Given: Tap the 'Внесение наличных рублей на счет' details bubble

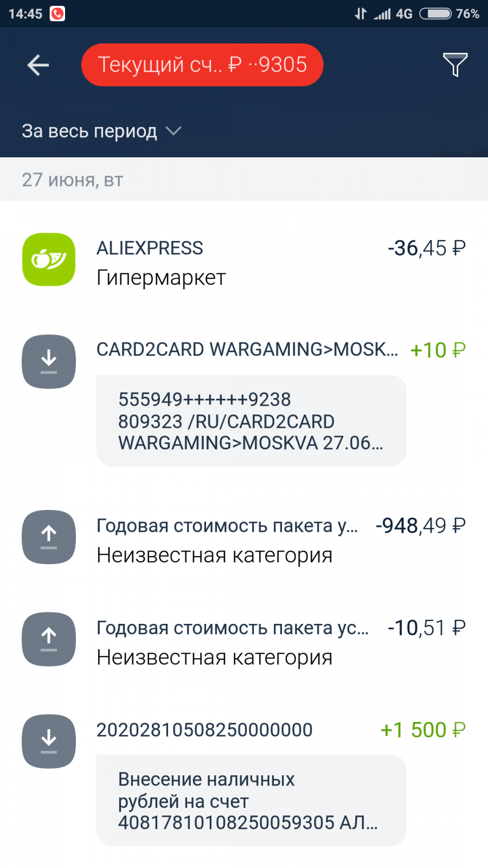Looking at the screenshot, I should [251, 801].
